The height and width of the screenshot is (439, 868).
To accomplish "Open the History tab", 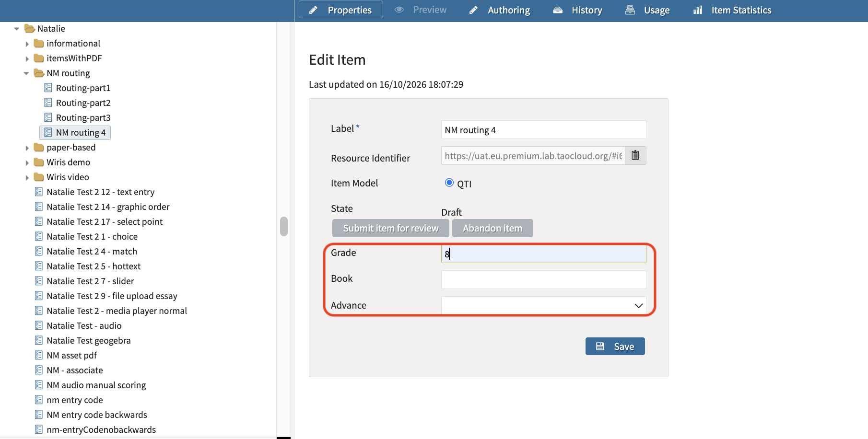I will (577, 10).
